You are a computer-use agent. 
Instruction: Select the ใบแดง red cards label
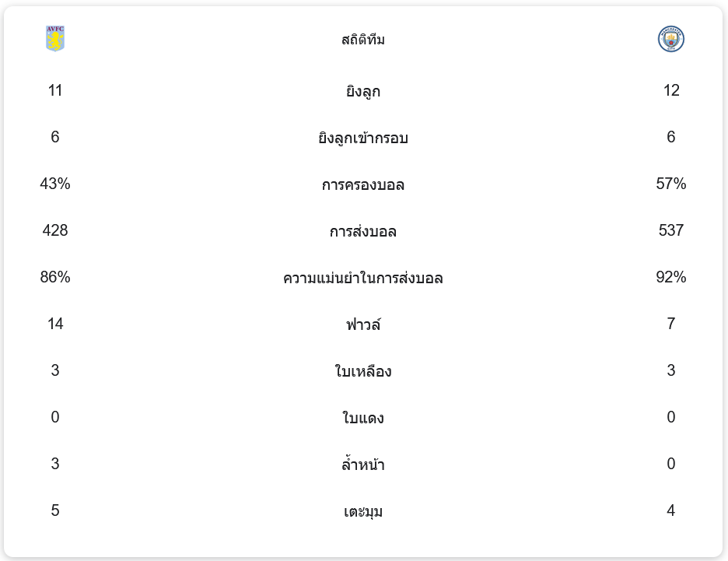click(x=363, y=419)
